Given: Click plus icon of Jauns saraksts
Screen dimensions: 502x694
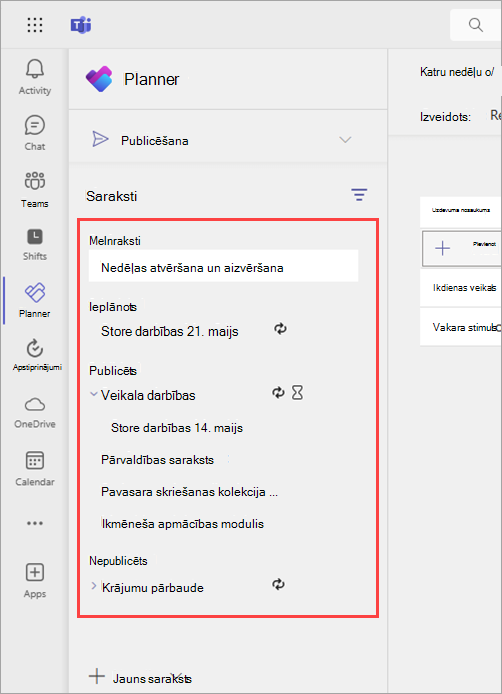Looking at the screenshot, I should [97, 676].
